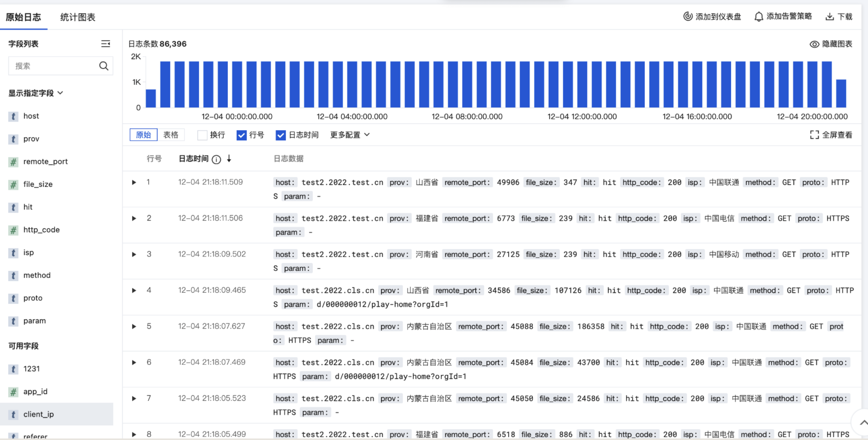
Task: Expand log row 4 details
Action: (x=134, y=290)
